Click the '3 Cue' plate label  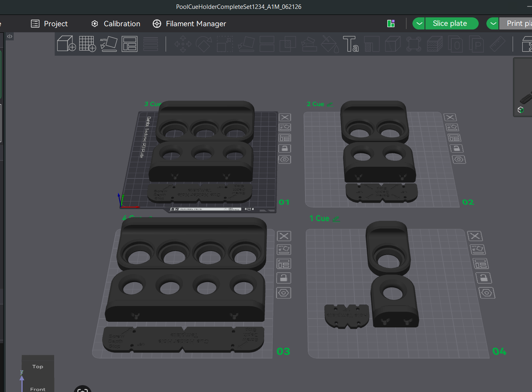click(x=153, y=104)
